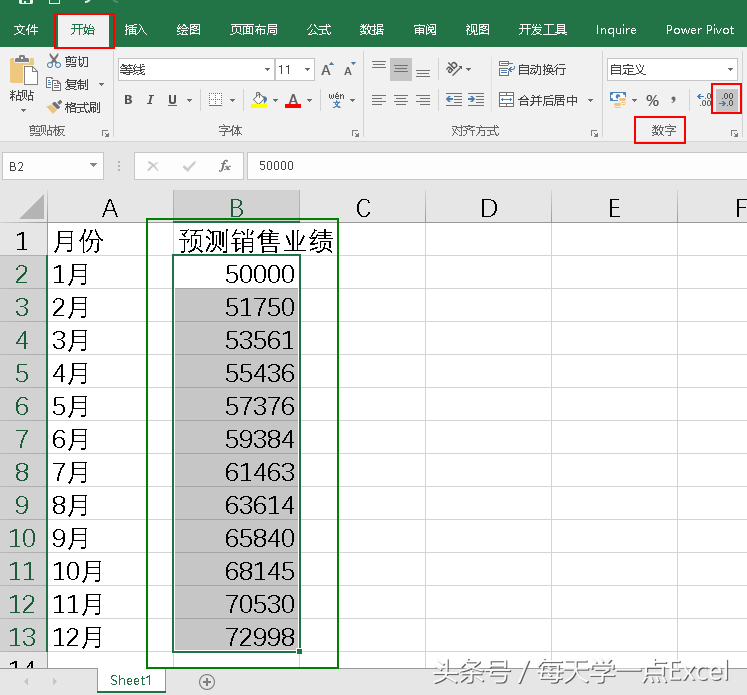Screen dimensions: 747x695
Task: Cancel formula entry with X button
Action: (152, 166)
